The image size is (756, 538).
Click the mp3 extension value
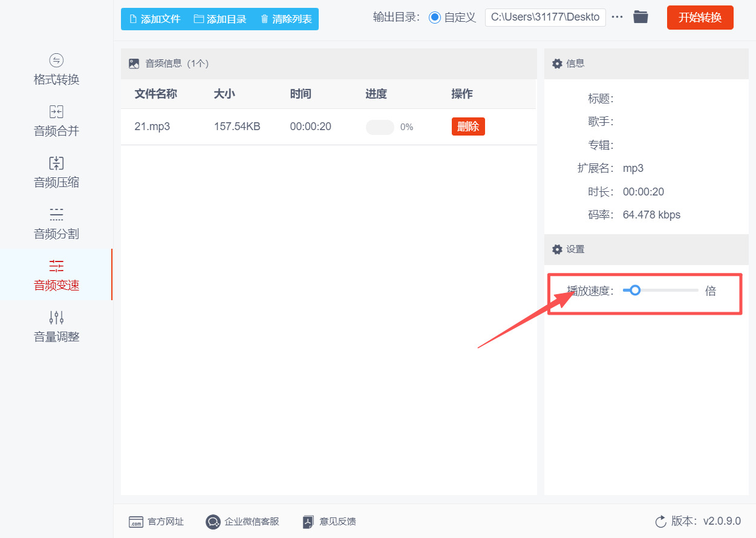(633, 169)
